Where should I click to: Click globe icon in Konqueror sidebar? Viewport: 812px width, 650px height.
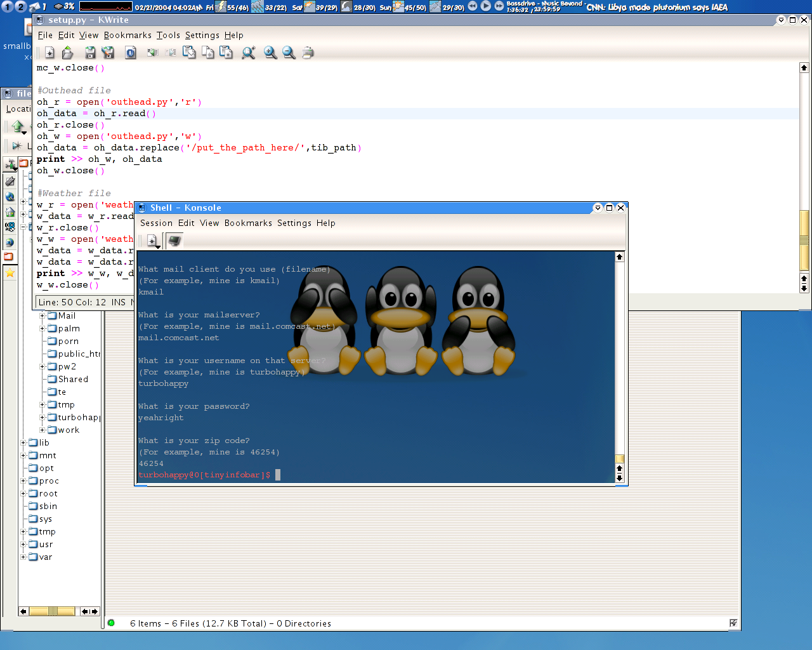click(10, 197)
